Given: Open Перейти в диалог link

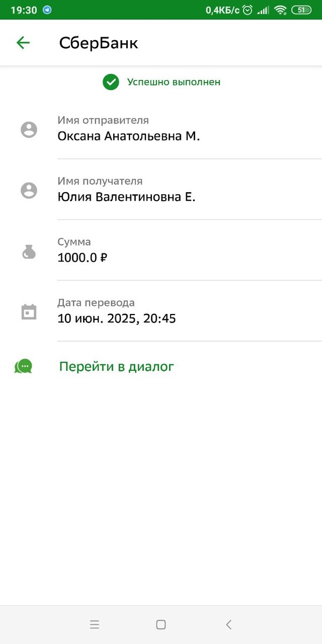Looking at the screenshot, I should click(116, 366).
